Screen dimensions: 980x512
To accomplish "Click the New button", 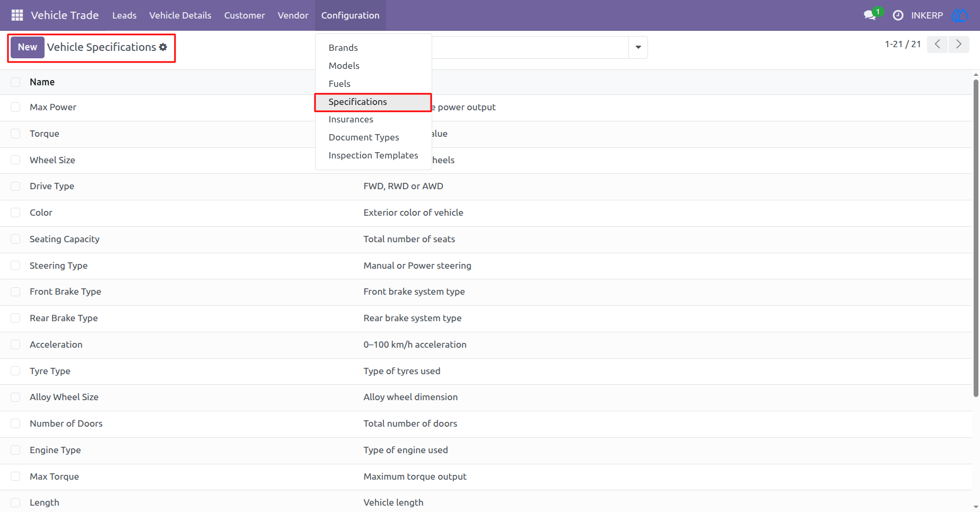I will [28, 47].
